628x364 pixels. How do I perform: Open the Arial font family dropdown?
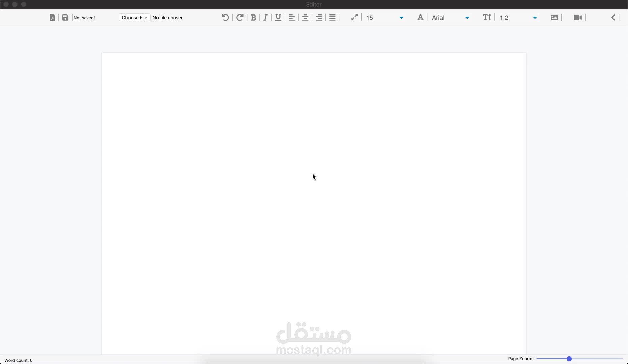(467, 17)
